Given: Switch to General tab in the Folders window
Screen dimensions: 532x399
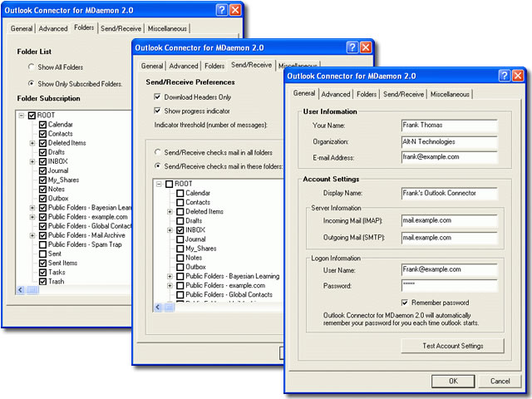Looking at the screenshot, I should [x=22, y=28].
